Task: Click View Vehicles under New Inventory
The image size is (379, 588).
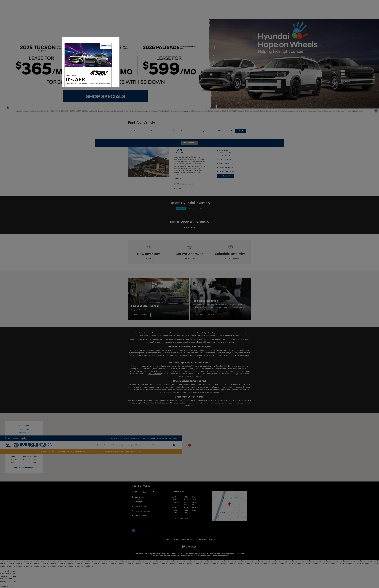Action: coord(148,259)
